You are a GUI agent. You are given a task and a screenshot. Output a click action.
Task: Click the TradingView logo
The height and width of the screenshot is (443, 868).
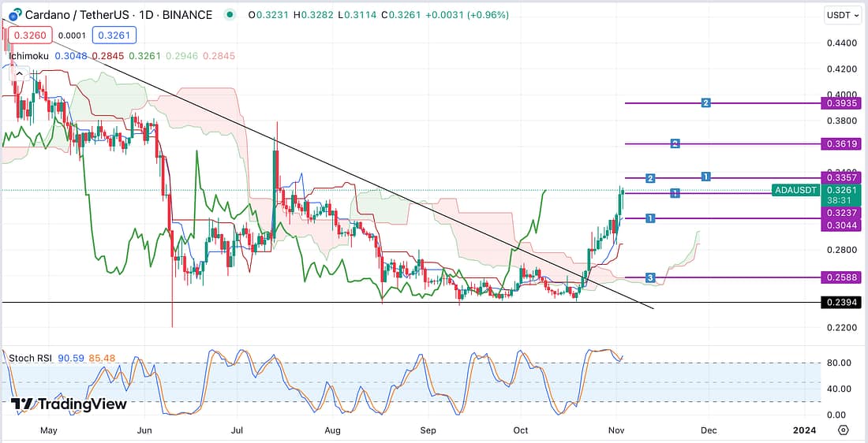[x=69, y=404]
